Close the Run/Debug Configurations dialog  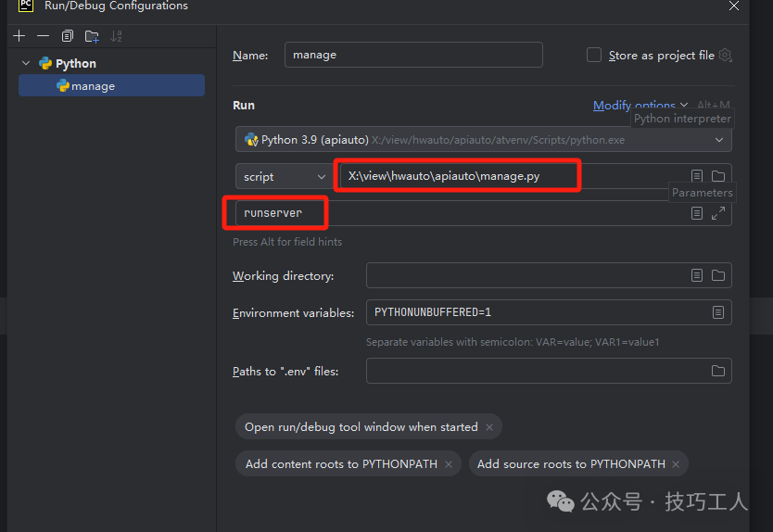734,6
